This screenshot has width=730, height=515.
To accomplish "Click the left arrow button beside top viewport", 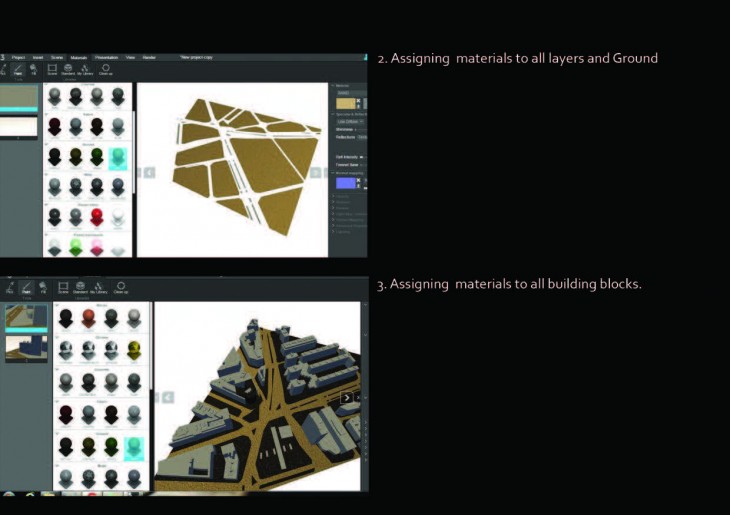I will click(x=149, y=172).
